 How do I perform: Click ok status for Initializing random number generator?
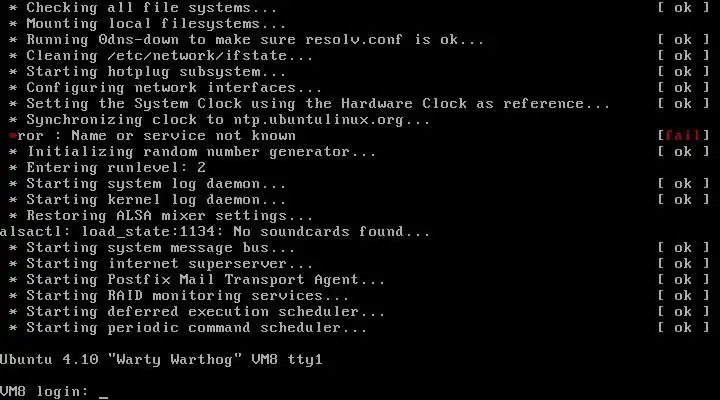tap(683, 152)
